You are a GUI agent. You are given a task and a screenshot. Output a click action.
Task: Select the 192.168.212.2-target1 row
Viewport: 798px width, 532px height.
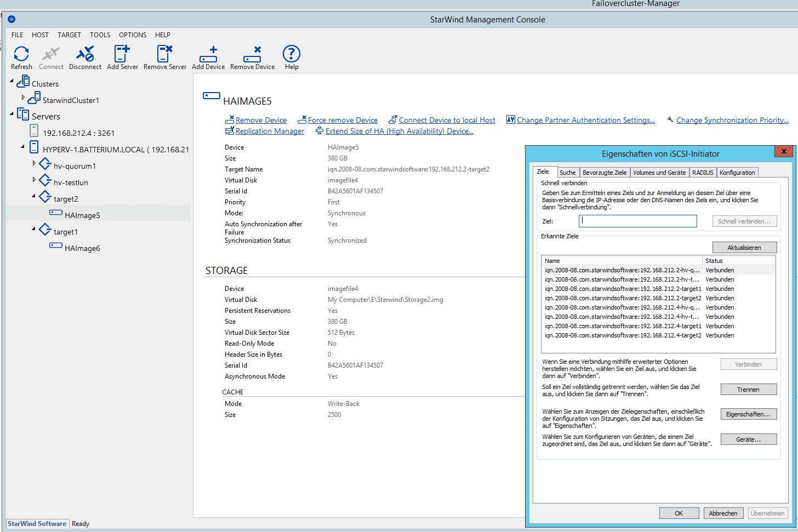(659, 289)
